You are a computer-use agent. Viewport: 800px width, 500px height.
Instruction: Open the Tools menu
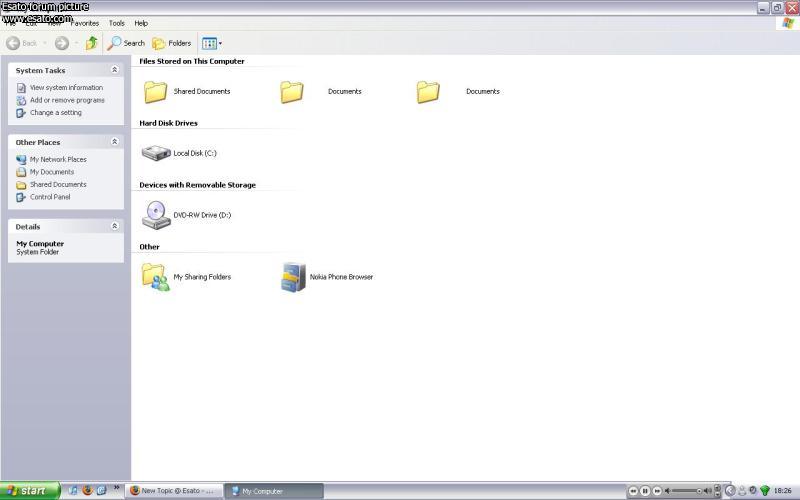[117, 23]
